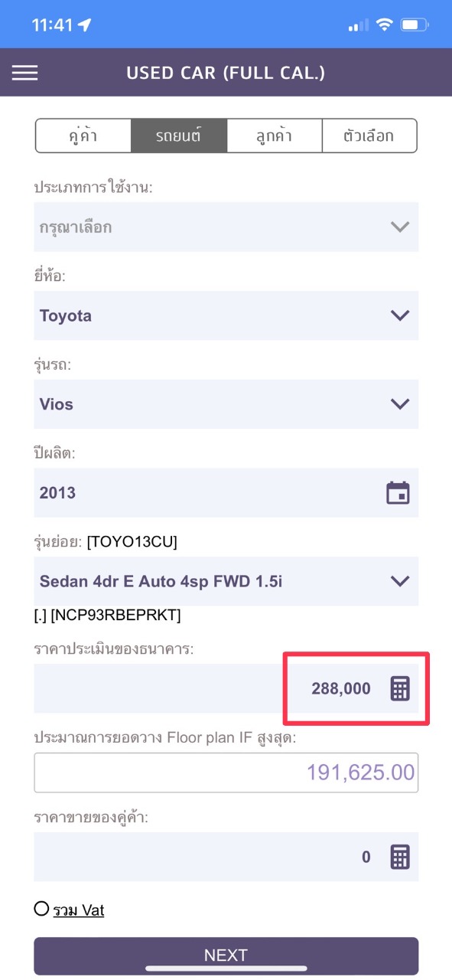The image size is (452, 980).
Task: Tap the NEXT button
Action: [226, 955]
